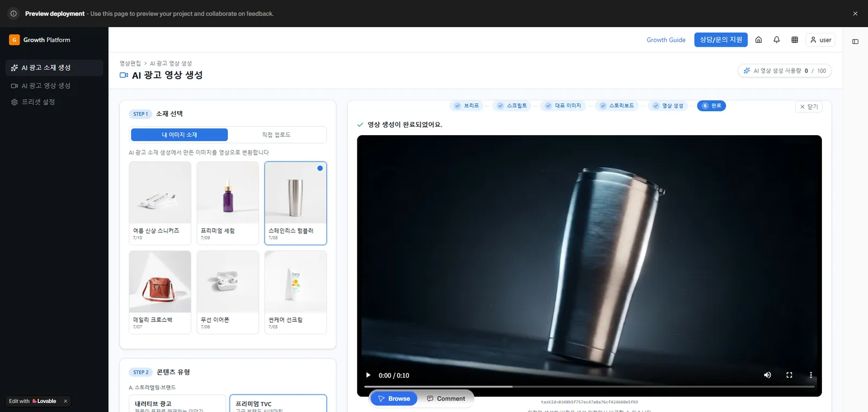Click the Growth Platform logo icon
Image resolution: width=868 pixels, height=412 pixels.
click(x=14, y=40)
